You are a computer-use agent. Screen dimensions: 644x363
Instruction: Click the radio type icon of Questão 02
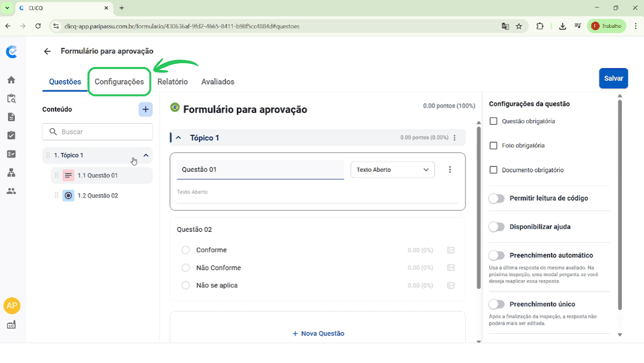tap(68, 195)
